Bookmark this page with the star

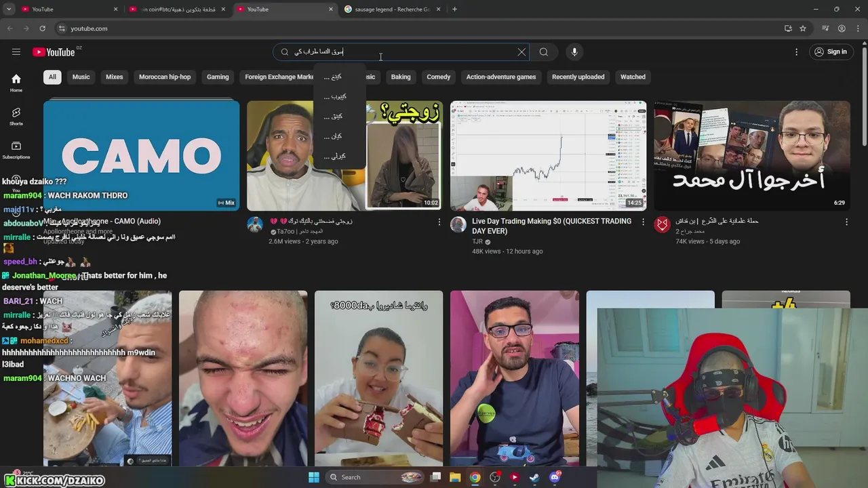pyautogui.click(x=803, y=28)
